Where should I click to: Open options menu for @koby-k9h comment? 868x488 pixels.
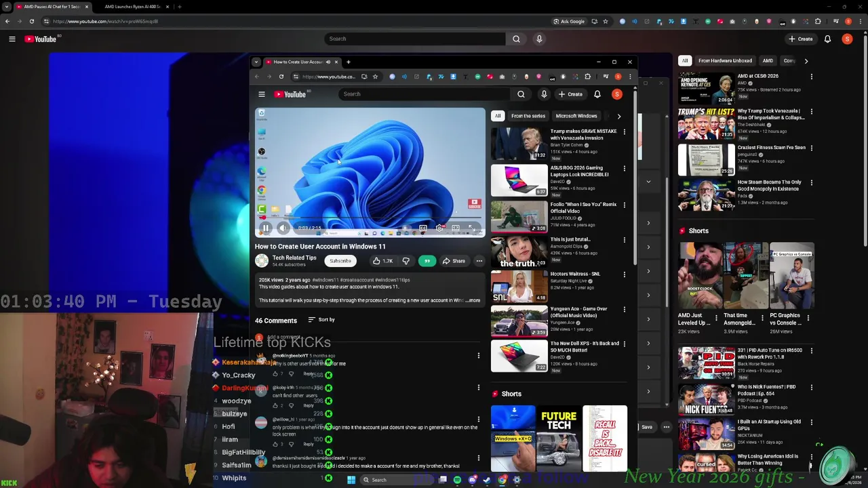(478, 388)
